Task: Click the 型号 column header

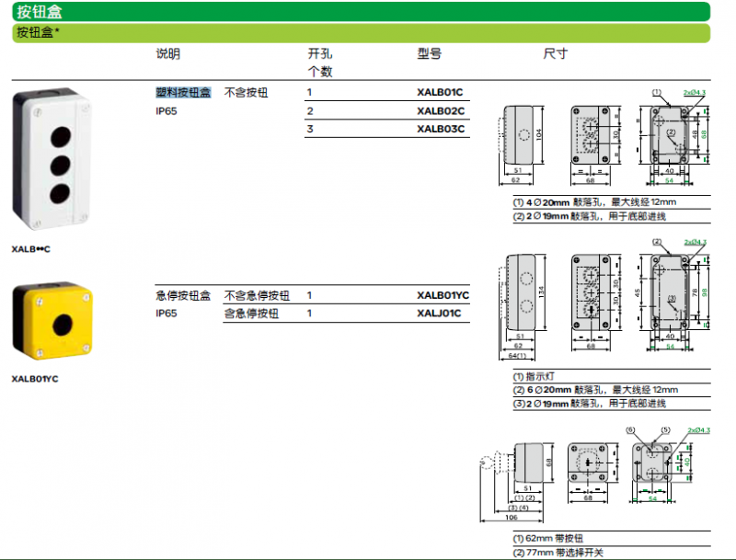Action: coord(430,54)
